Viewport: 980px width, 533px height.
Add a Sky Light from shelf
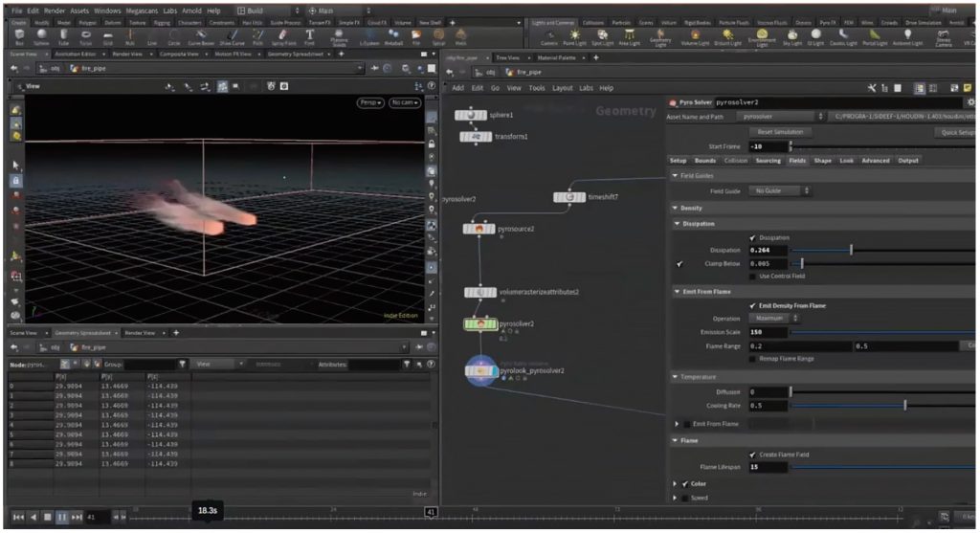coord(792,37)
